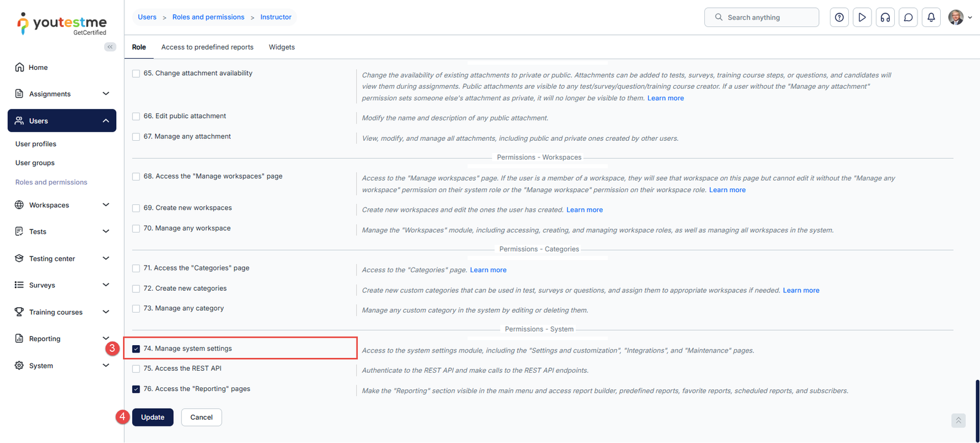Enable Access the REST API checkbox
The width and height of the screenshot is (980, 443).
[x=136, y=369]
